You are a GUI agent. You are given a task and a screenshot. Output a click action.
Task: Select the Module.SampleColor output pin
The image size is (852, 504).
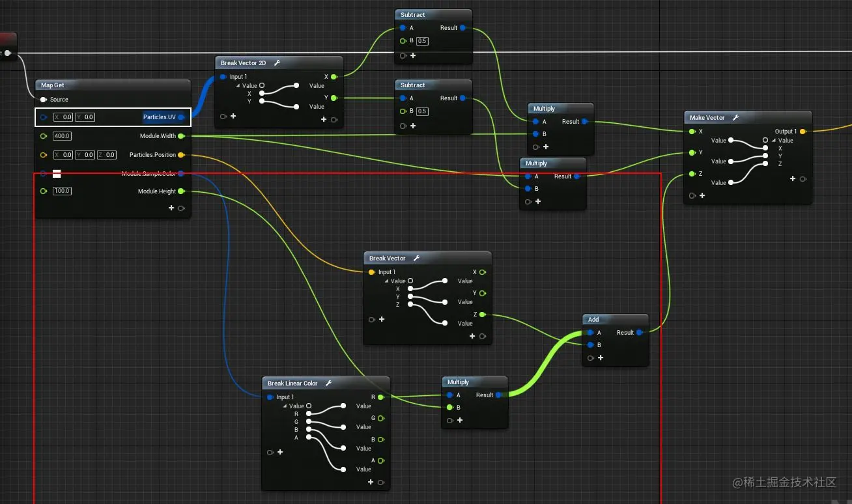click(x=181, y=173)
